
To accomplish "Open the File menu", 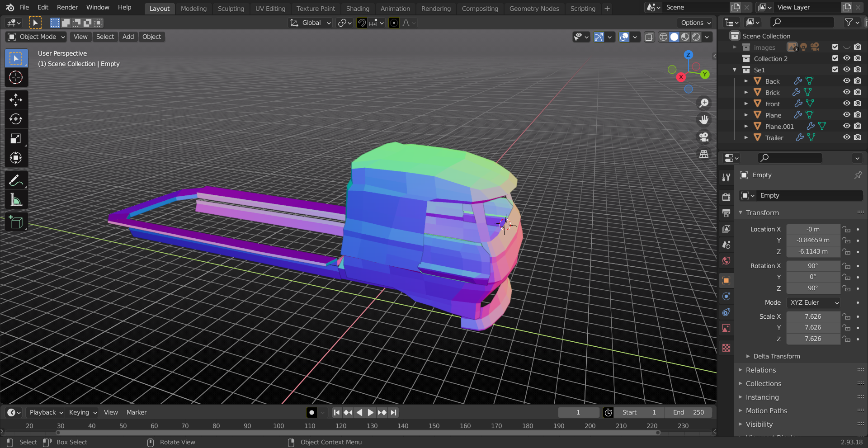I will [x=24, y=7].
